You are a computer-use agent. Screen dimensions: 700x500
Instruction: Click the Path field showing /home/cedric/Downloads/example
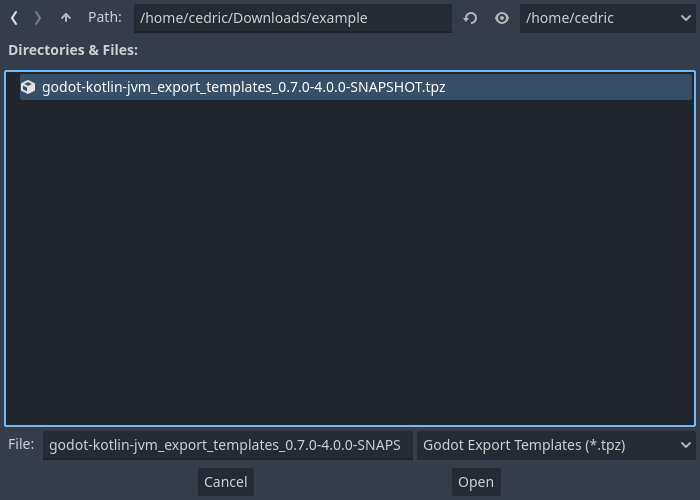coord(293,18)
